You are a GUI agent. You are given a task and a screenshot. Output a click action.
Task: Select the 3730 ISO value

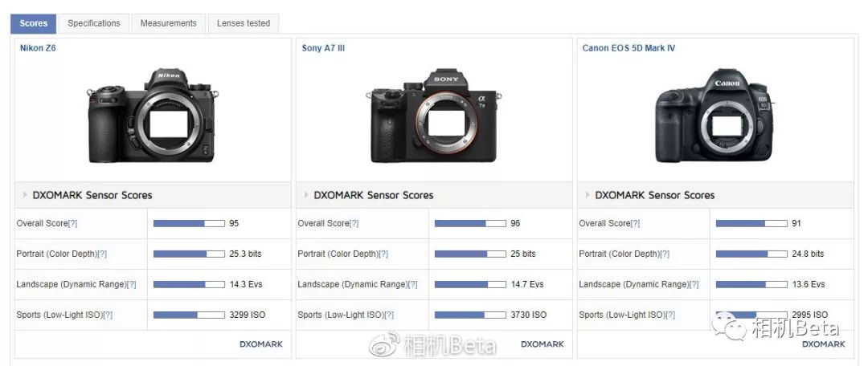(529, 315)
